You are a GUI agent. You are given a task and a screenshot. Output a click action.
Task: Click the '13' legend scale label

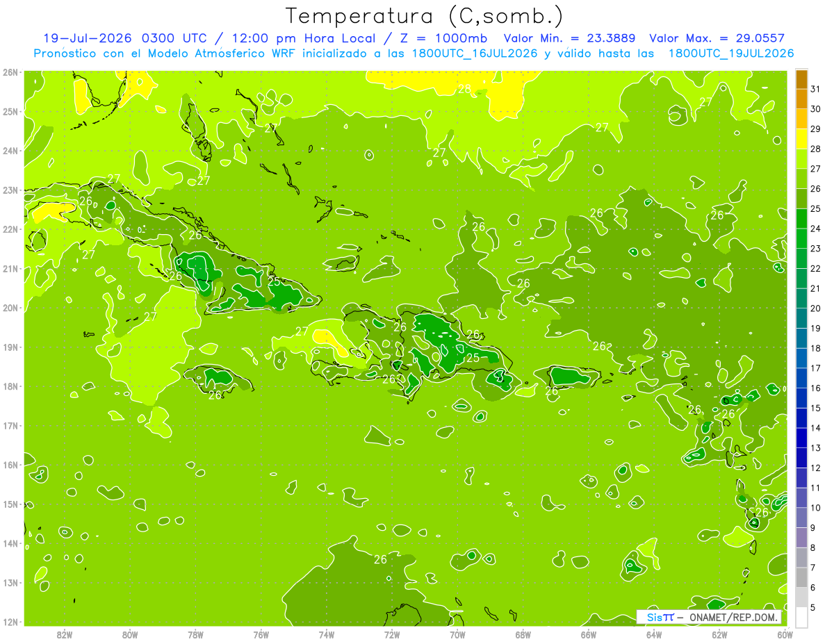coord(815,447)
